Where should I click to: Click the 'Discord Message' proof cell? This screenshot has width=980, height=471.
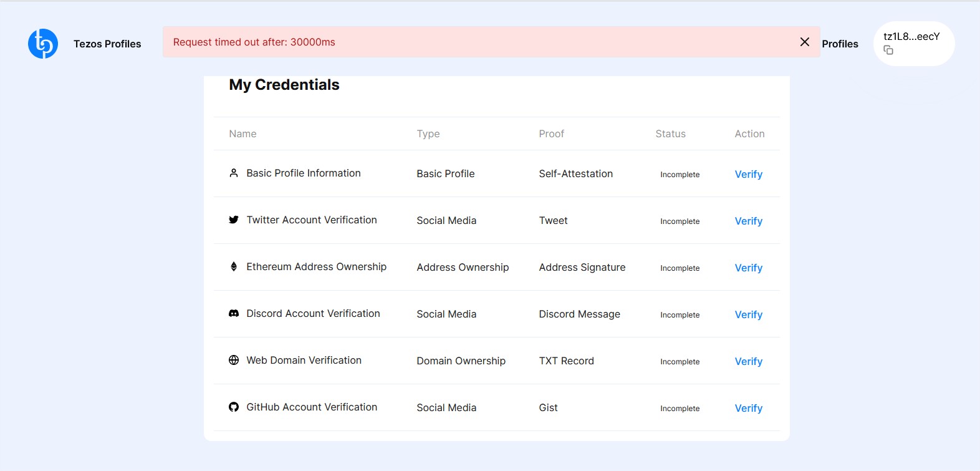[x=580, y=314]
